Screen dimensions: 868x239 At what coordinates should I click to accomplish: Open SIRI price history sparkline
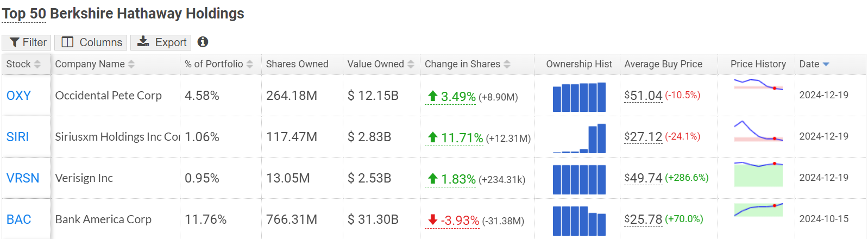758,131
